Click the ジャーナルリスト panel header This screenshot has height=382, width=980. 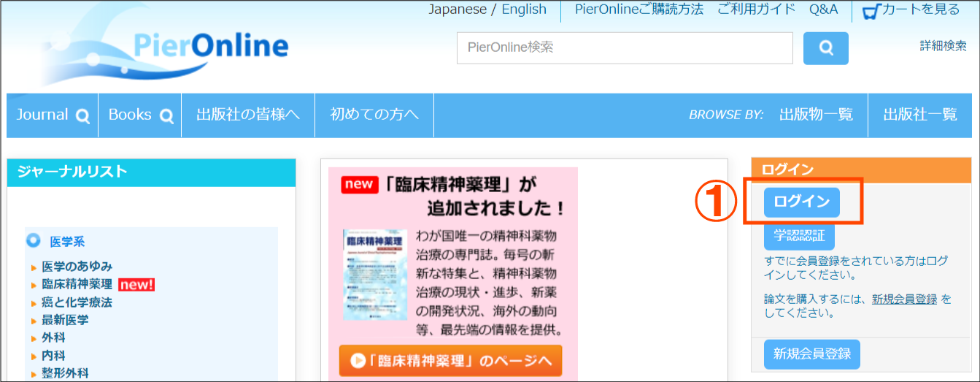(152, 172)
